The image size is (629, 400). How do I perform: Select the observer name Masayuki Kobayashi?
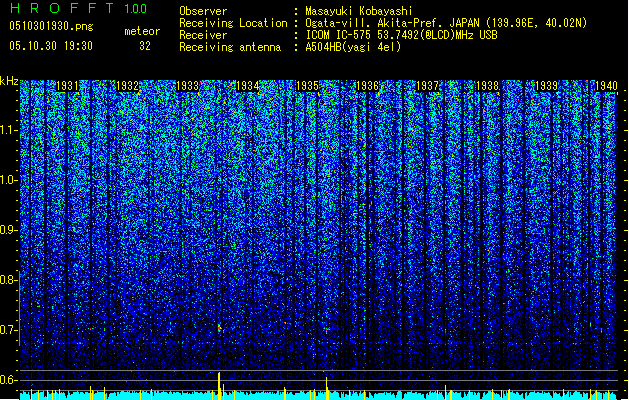coord(359,11)
